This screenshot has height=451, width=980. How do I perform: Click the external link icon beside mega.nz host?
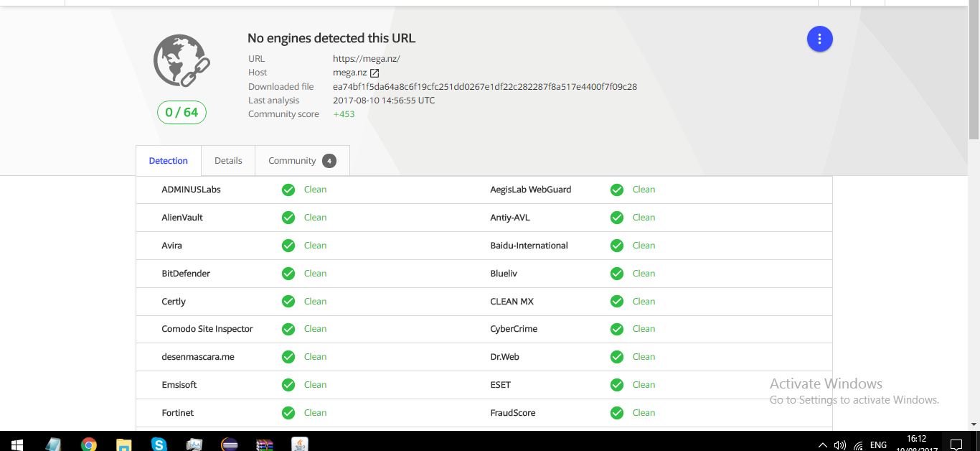click(374, 73)
